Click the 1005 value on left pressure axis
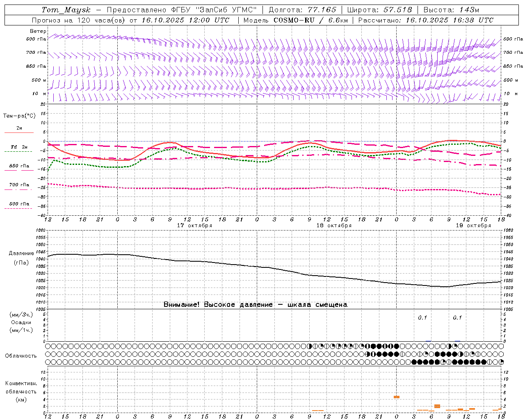 pyautogui.click(x=41, y=309)
